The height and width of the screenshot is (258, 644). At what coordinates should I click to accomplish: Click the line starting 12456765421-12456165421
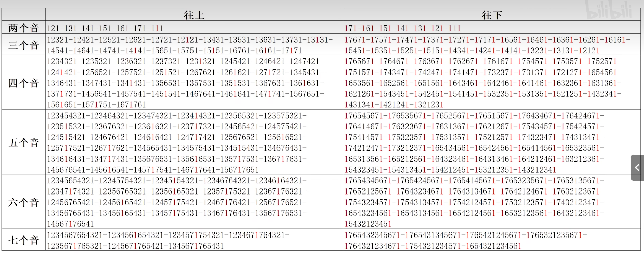coord(177,202)
